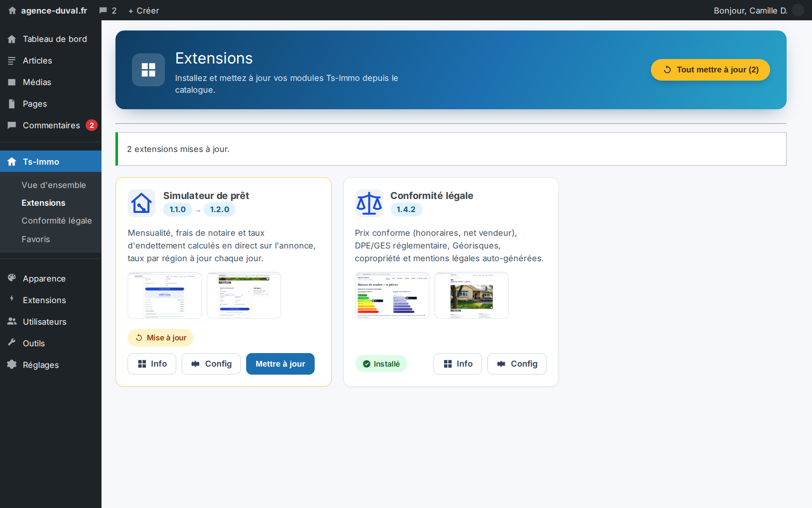
Task: Click the Simulateur de prêt house icon
Action: [142, 203]
